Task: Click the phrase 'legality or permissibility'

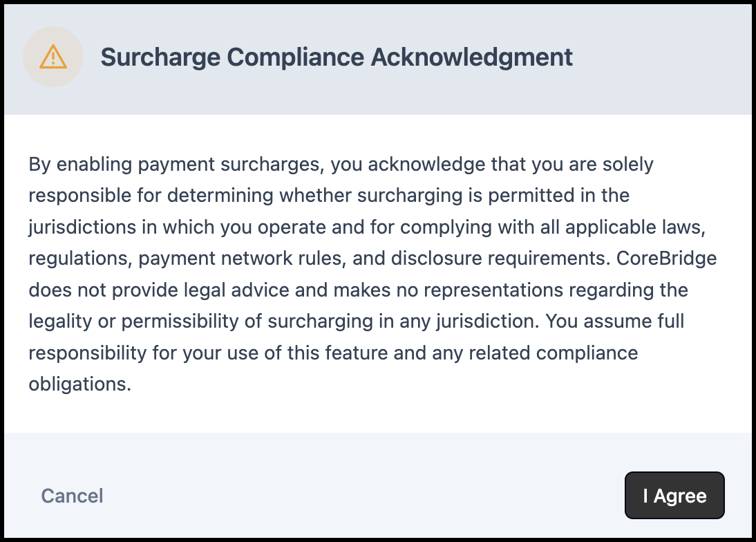Action: point(133,321)
